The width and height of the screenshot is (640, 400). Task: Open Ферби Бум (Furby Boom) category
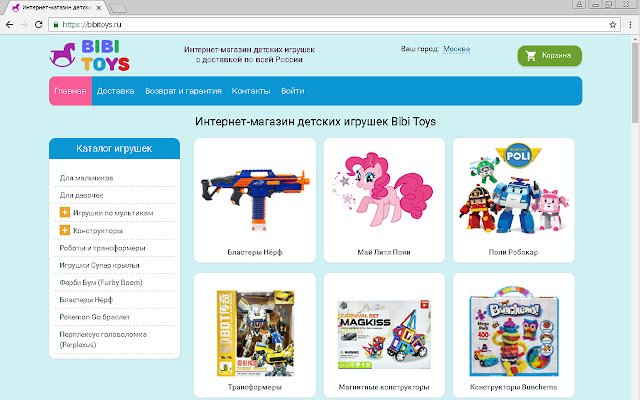pos(101,282)
